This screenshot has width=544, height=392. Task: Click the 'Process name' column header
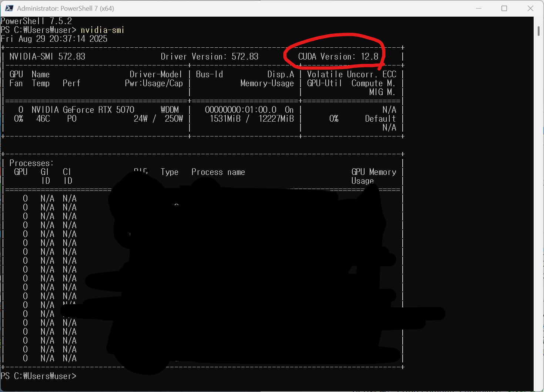coord(218,172)
